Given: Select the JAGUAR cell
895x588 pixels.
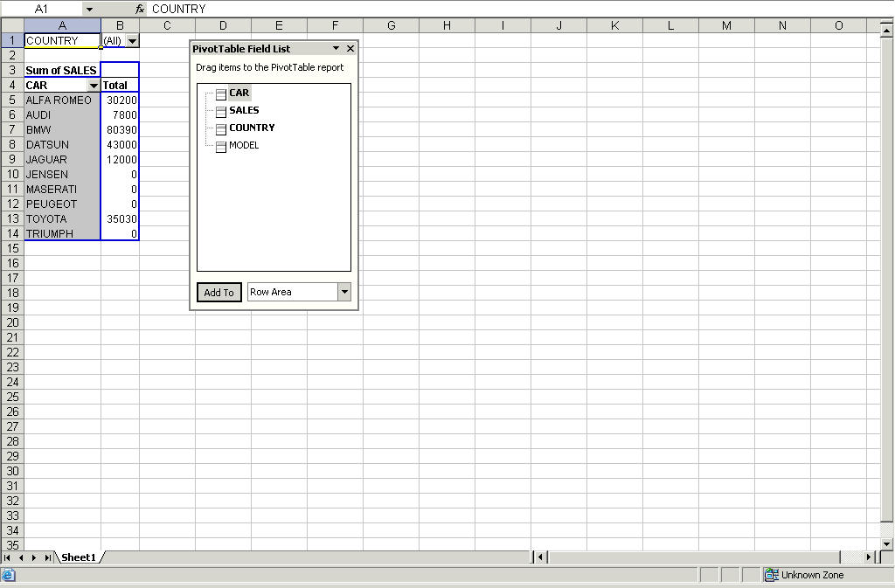Looking at the screenshot, I should tap(62, 160).
